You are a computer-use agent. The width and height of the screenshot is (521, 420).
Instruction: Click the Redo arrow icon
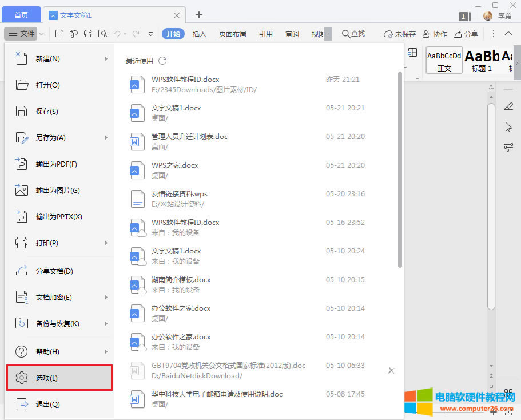tap(136, 34)
